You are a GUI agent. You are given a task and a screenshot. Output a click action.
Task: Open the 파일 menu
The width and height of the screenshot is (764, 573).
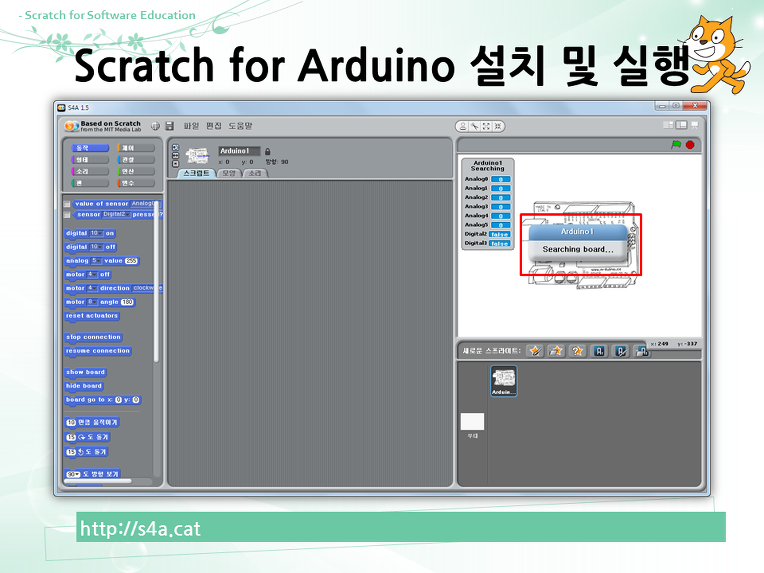(191, 126)
